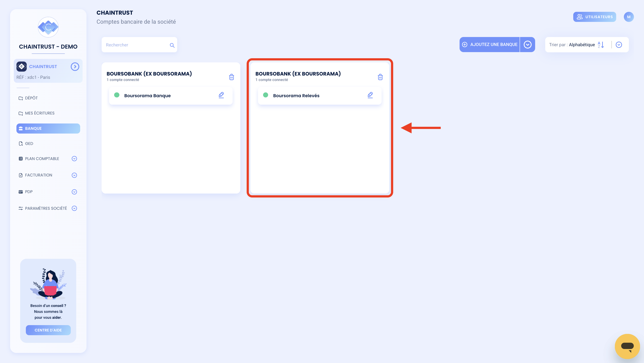Click the bank building icon beside BANQUE
The image size is (644, 363).
(x=21, y=129)
